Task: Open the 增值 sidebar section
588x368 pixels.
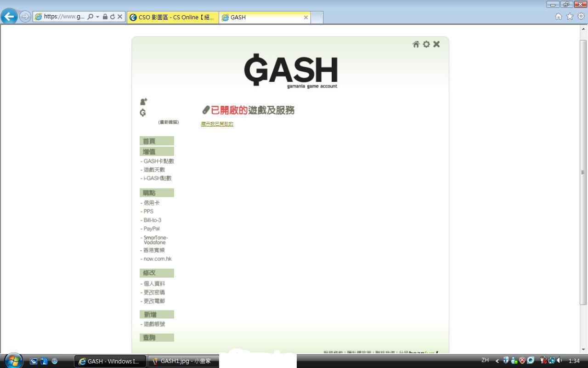Action: pos(157,151)
